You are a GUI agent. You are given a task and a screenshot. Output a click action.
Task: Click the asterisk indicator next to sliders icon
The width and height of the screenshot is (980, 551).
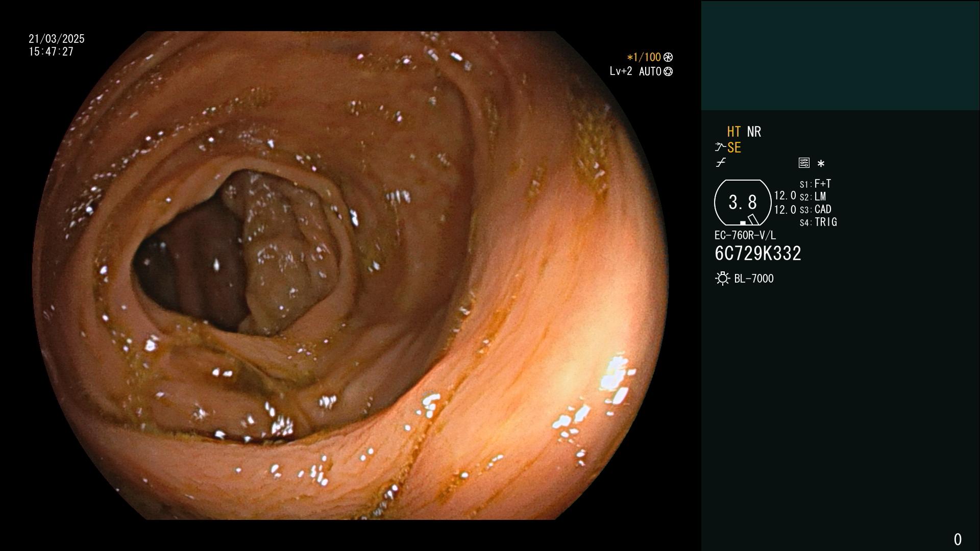point(821,164)
